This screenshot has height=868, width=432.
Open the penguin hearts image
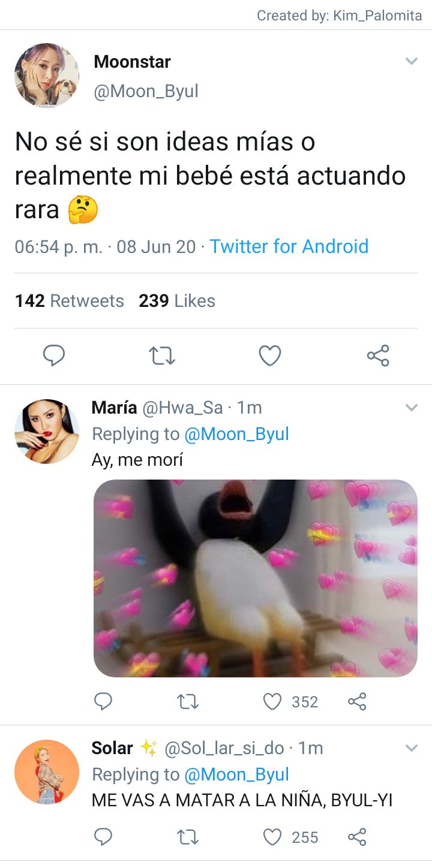tap(256, 578)
